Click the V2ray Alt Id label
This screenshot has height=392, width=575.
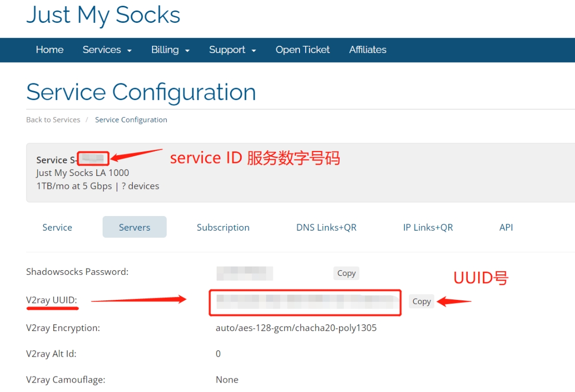(52, 354)
